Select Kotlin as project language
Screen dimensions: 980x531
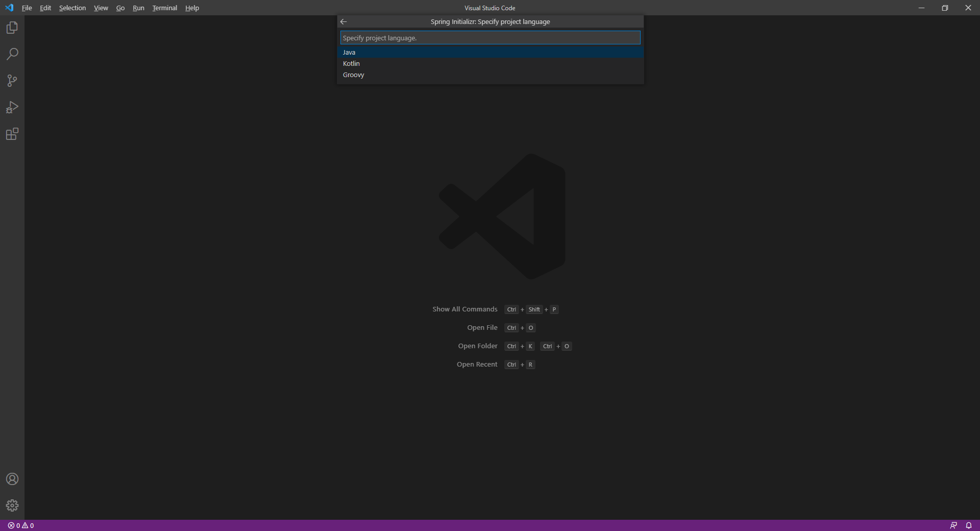[490, 63]
